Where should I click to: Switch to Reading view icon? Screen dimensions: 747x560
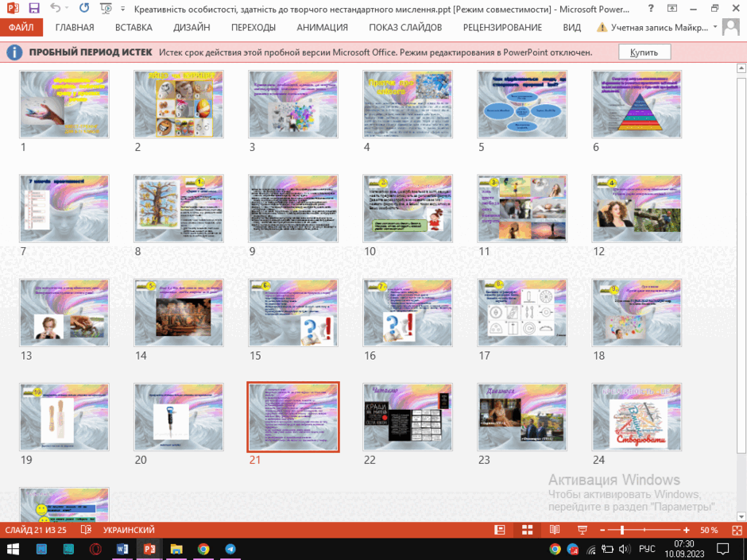coord(555,530)
